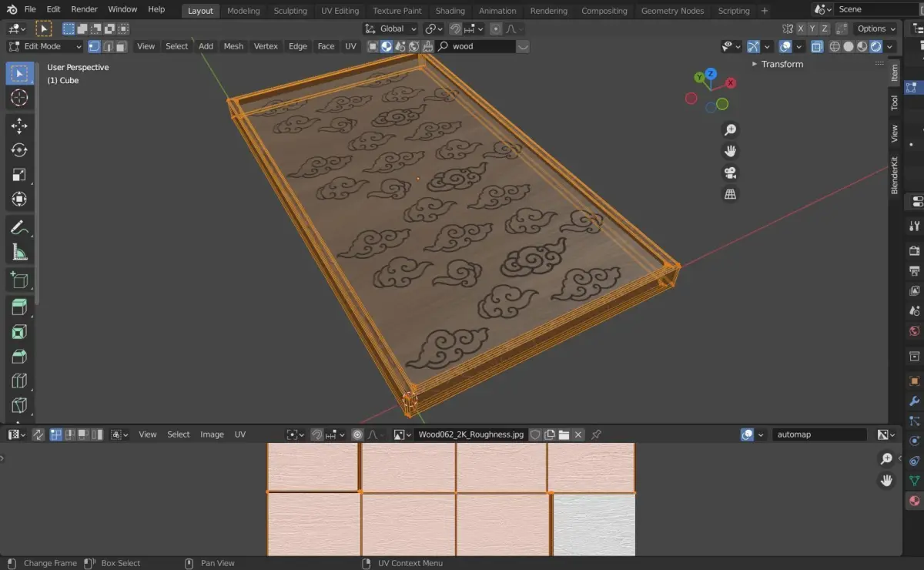Open the Render properties tab icon
Image resolution: width=924 pixels, height=570 pixels.
coord(915,250)
